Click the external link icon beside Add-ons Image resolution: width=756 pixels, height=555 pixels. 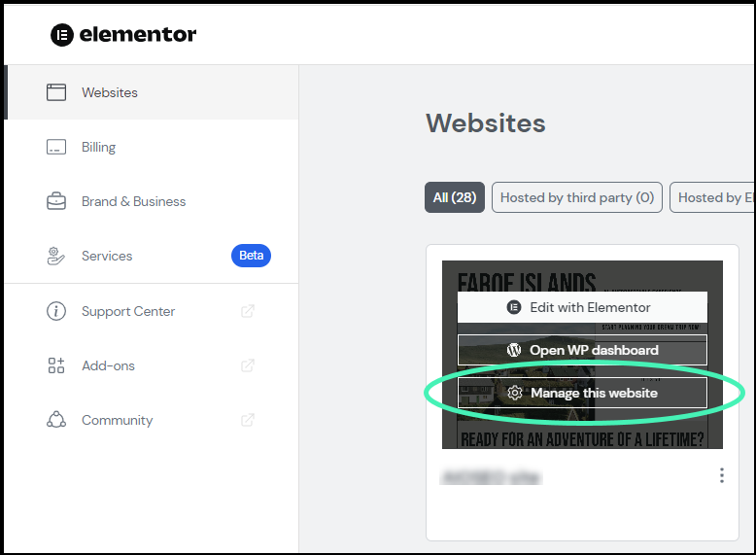(248, 365)
